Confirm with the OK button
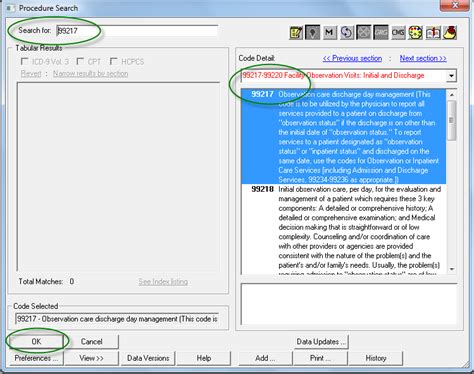The image size is (474, 374). pos(36,341)
